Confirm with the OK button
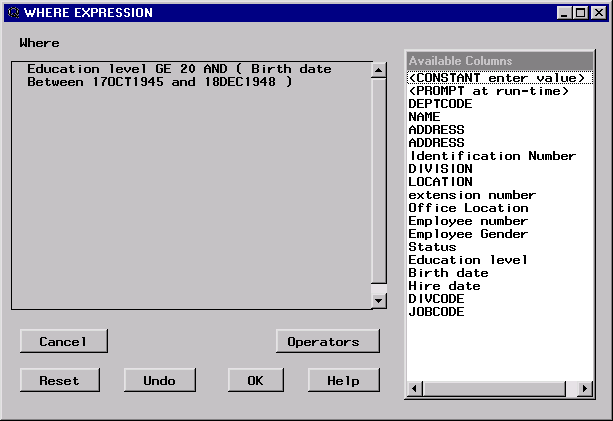Image resolution: width=613 pixels, height=421 pixels. (x=255, y=380)
